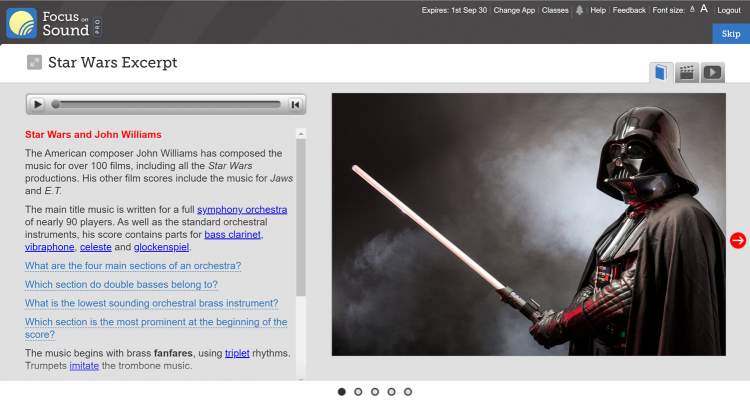This screenshot has height=411, width=750.
Task: Reveal answer: most prominent section at beginning
Action: (x=156, y=328)
